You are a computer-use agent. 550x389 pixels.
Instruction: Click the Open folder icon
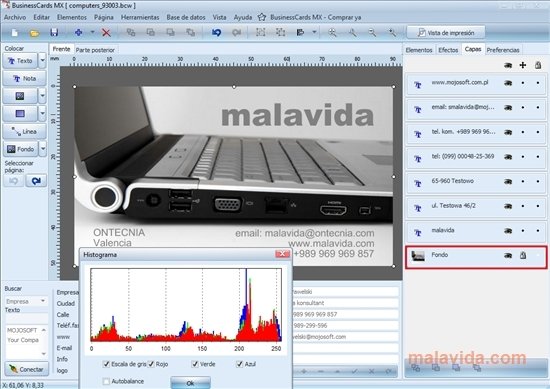coord(34,33)
